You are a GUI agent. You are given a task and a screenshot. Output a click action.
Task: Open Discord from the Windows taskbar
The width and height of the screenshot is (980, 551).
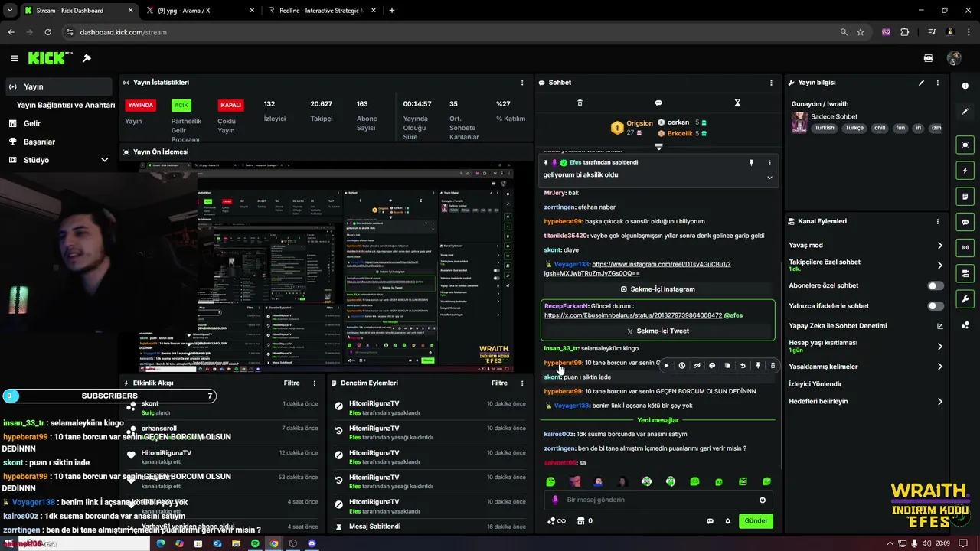(312, 543)
